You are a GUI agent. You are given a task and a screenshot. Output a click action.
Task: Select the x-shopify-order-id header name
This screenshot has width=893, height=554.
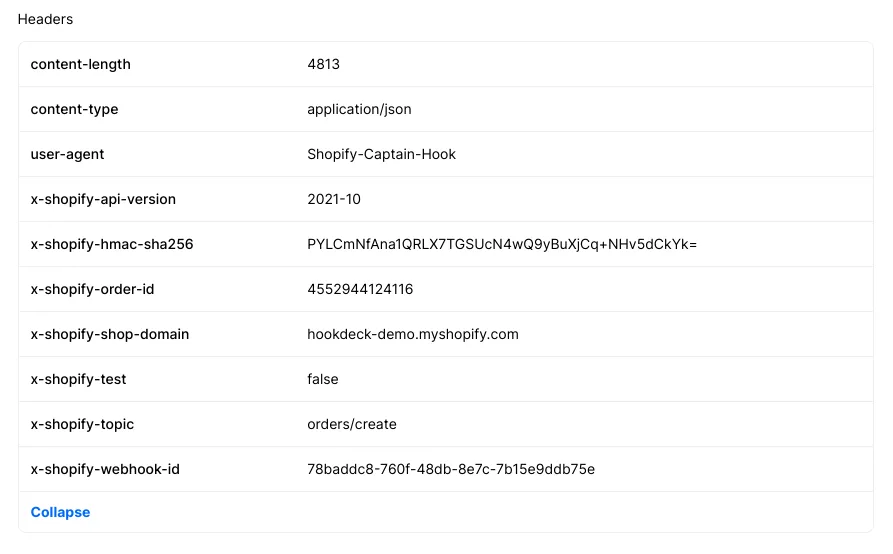tap(93, 289)
